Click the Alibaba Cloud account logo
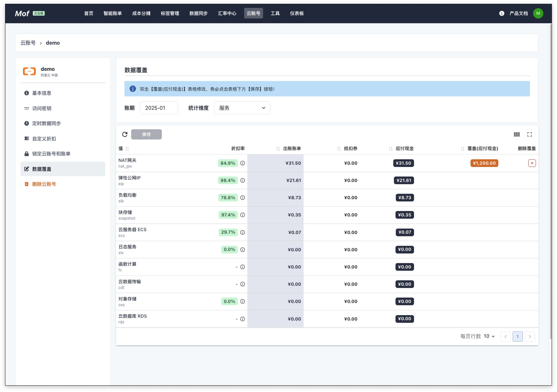This screenshot has width=557, height=392. 29,71
